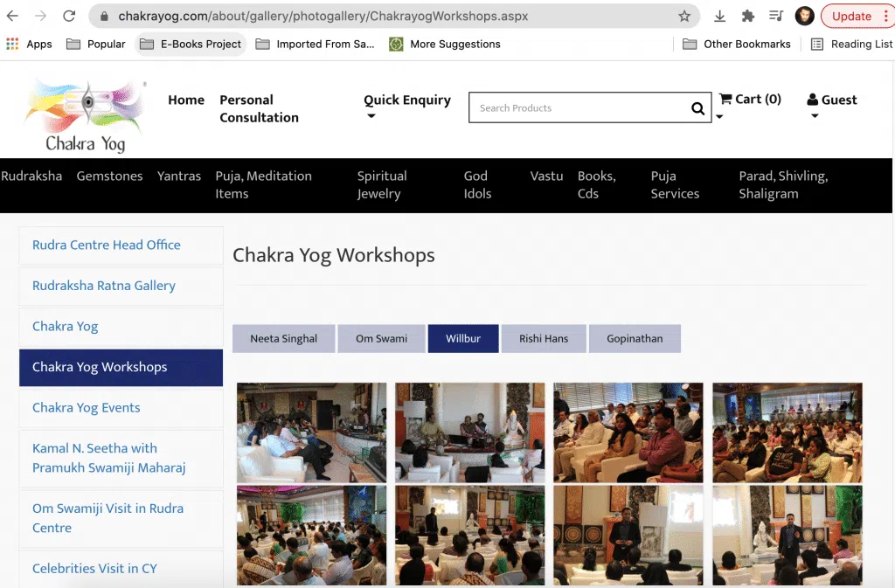Open Parad, Shivling, Shaligram category
Viewport: 895px width, 588px height.
[x=783, y=184]
